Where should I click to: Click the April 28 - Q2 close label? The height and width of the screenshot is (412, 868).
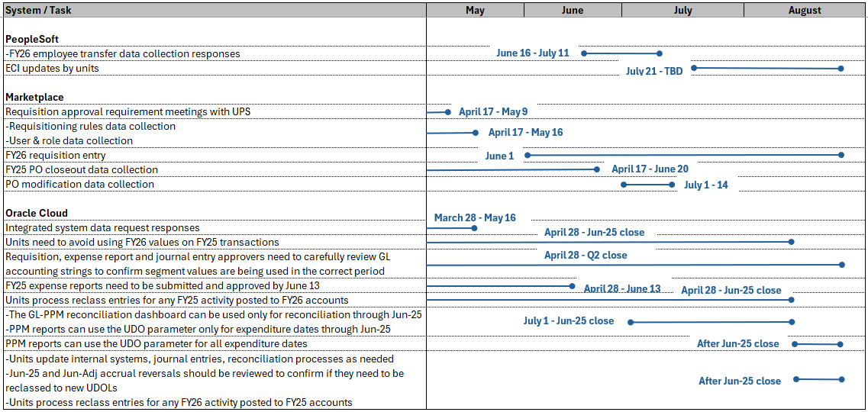point(586,256)
